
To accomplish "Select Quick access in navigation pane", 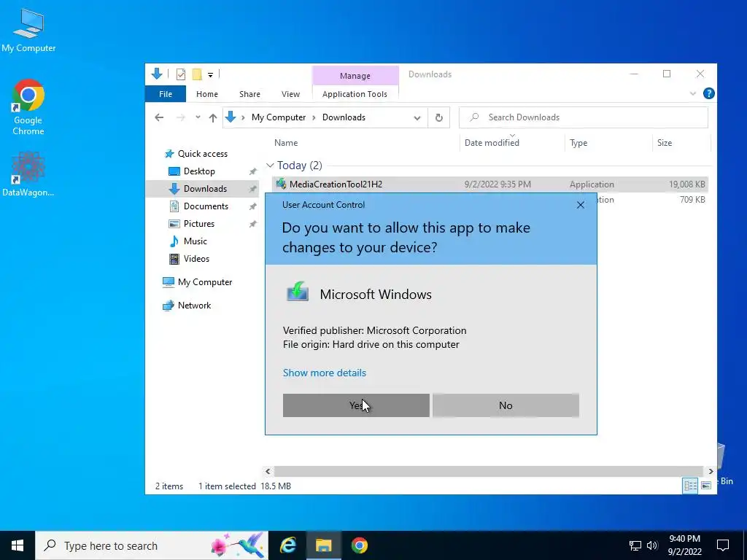I will [203, 154].
